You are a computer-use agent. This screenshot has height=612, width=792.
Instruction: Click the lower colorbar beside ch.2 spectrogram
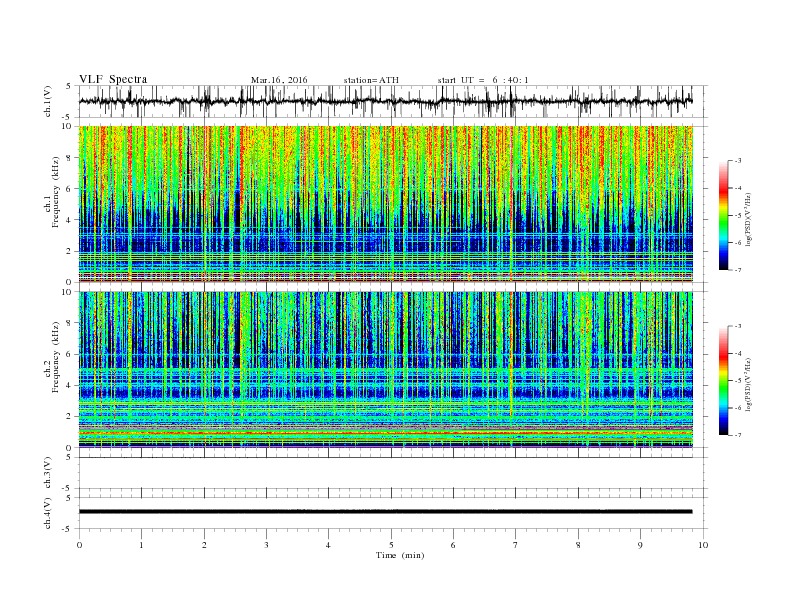pyautogui.click(x=723, y=381)
